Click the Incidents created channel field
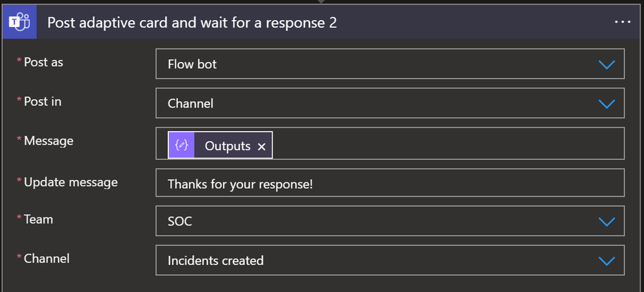 (x=390, y=260)
